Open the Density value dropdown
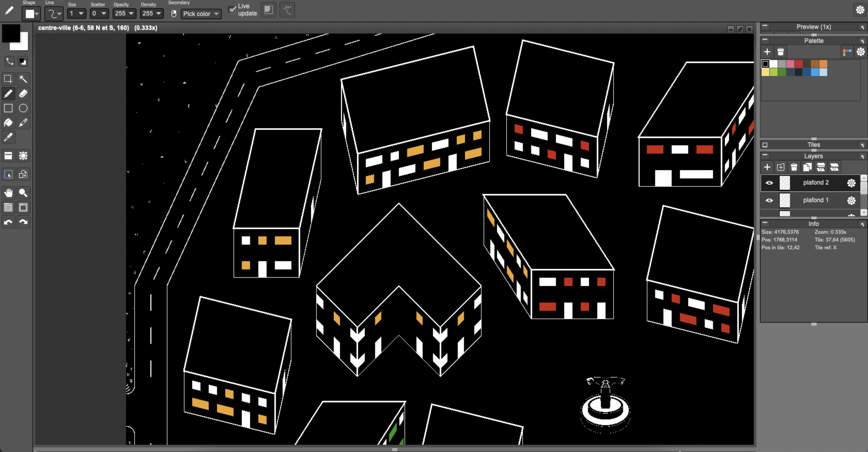This screenshot has height=452, width=868. (151, 13)
